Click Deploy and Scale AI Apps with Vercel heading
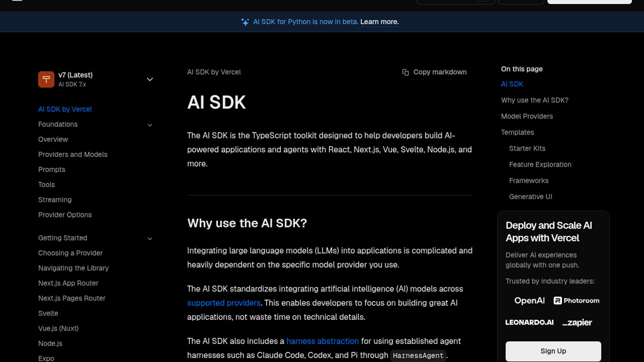 [549, 232]
